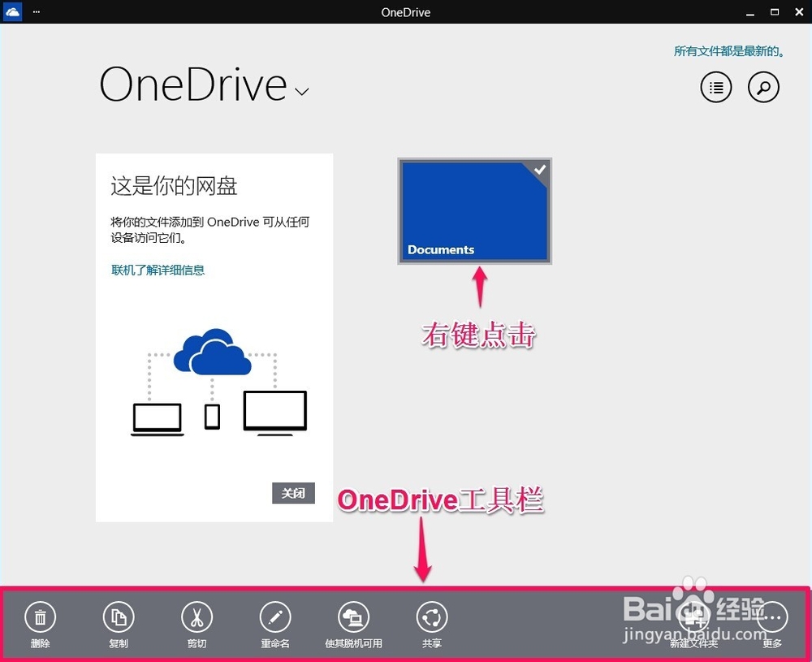Click the Delete (删除) trash icon
The height and width of the screenshot is (662, 812).
tap(40, 617)
